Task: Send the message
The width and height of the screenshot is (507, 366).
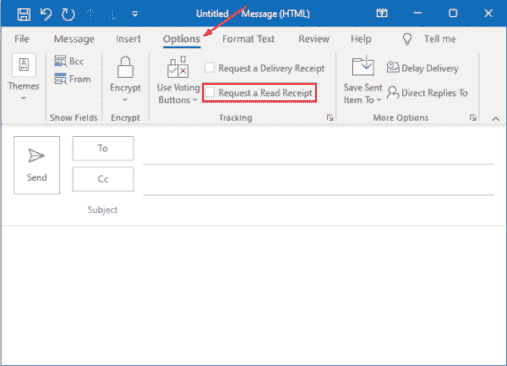Action: tap(37, 165)
